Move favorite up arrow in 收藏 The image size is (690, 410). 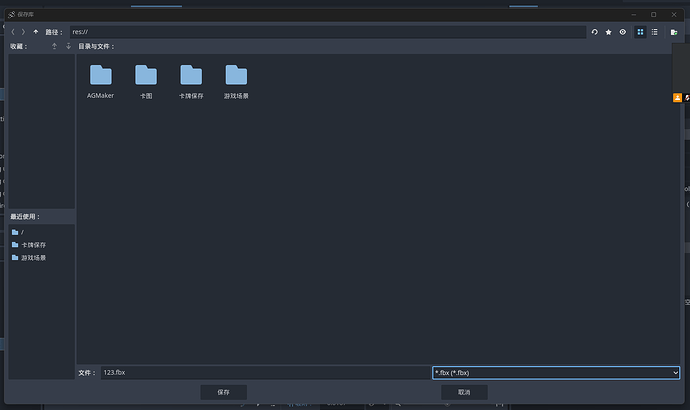(54, 46)
